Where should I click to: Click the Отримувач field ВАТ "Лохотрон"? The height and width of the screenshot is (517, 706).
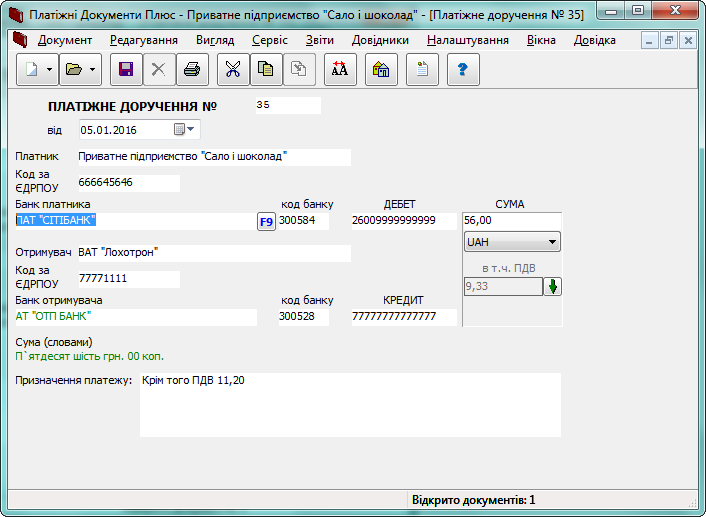point(214,253)
